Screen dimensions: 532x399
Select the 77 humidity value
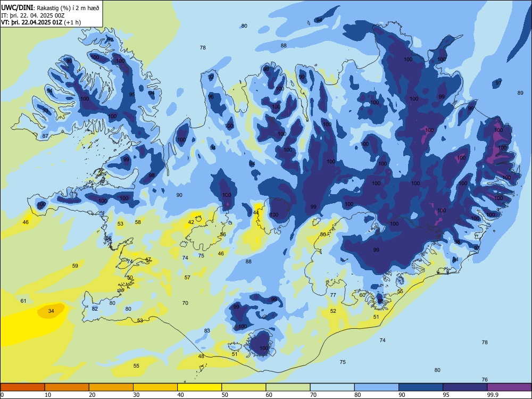(x=333, y=295)
